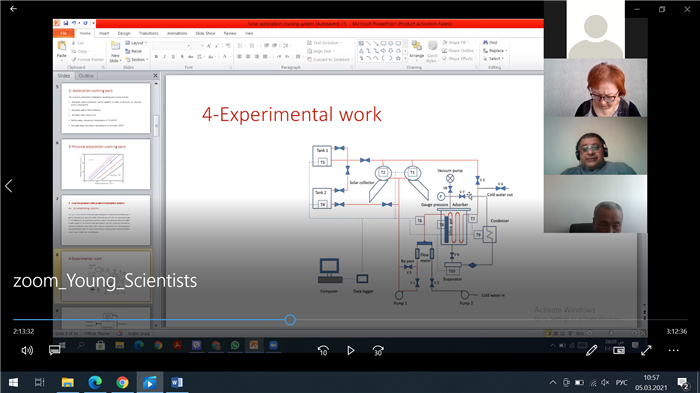Go back using the top-left arrow

[13, 8]
